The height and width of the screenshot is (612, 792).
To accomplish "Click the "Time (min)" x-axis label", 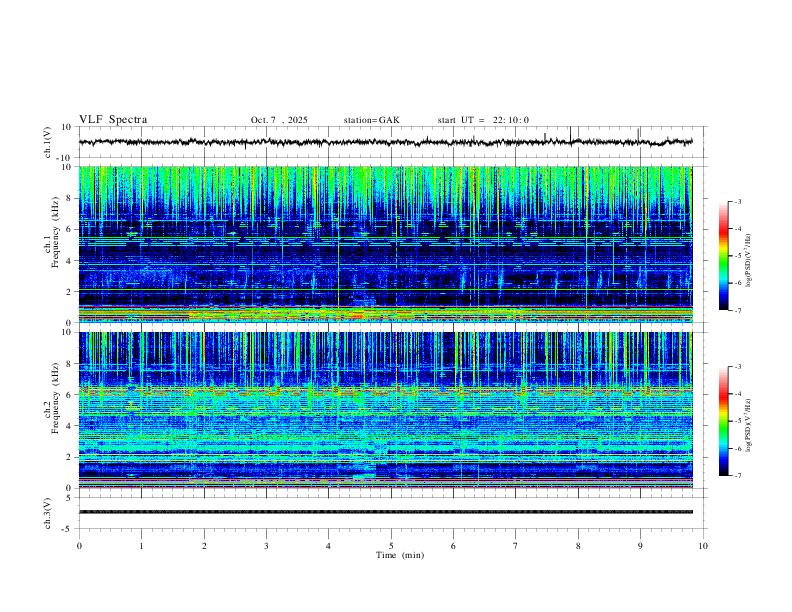I will [x=400, y=555].
